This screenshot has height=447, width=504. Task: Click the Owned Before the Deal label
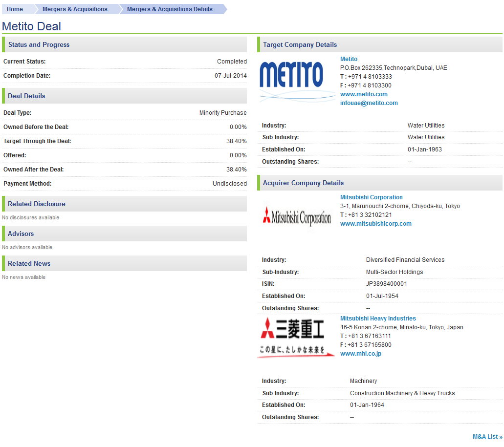[36, 127]
